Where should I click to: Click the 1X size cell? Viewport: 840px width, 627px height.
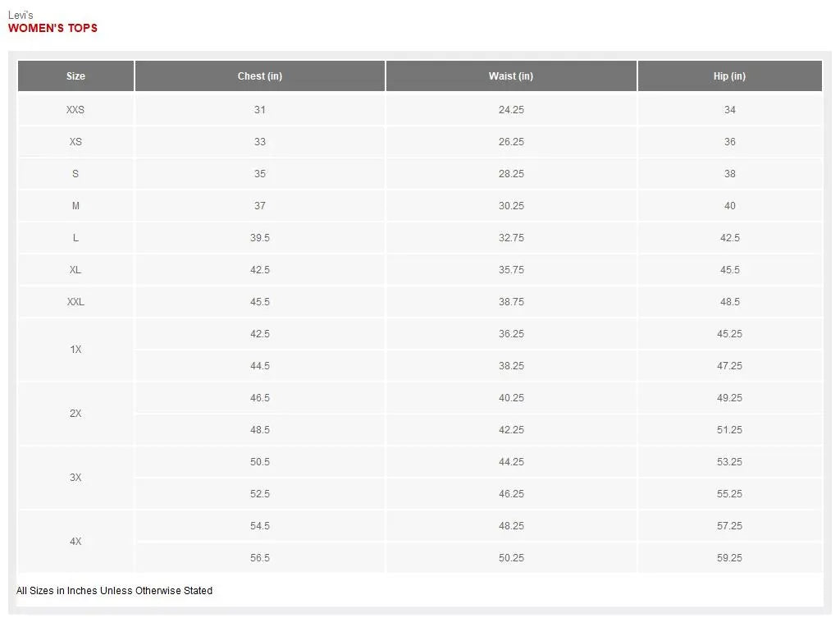coord(75,350)
